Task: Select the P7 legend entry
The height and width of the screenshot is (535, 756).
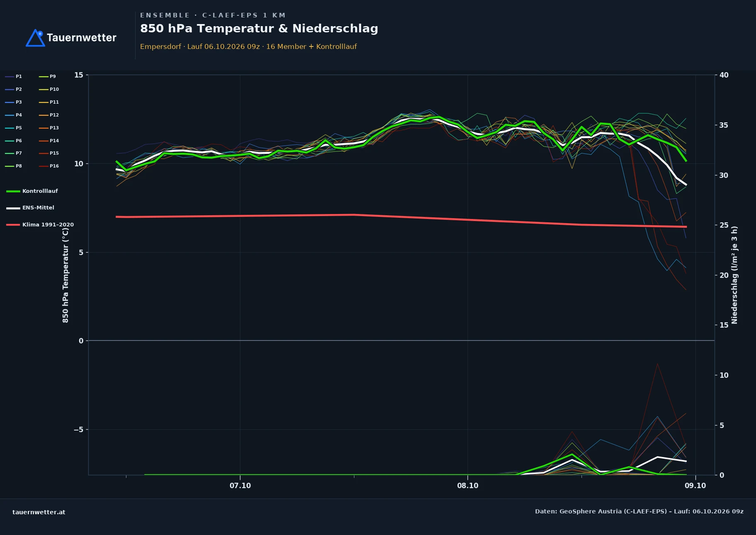Action: 14,153
